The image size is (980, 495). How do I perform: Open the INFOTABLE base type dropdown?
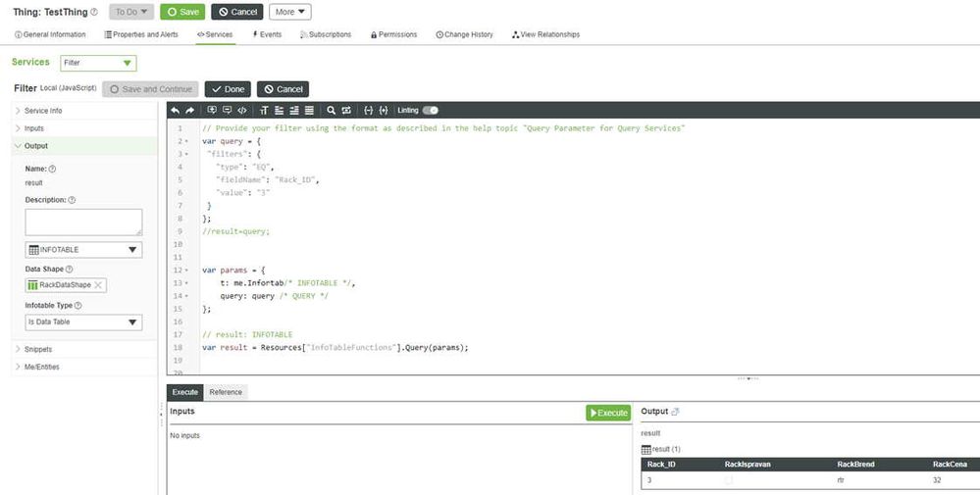(83, 250)
